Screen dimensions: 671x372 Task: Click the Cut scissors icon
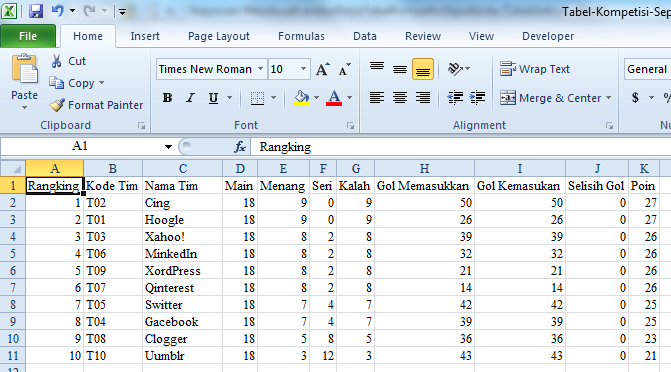(56, 61)
